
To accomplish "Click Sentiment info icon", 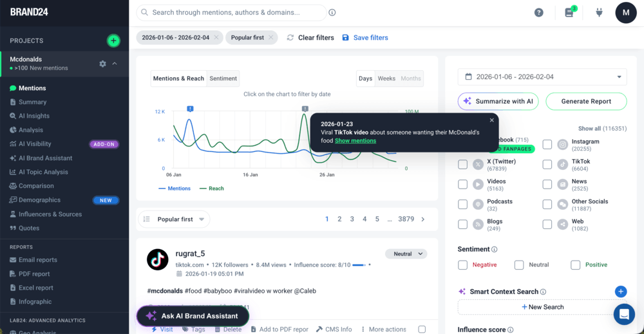I will point(495,250).
